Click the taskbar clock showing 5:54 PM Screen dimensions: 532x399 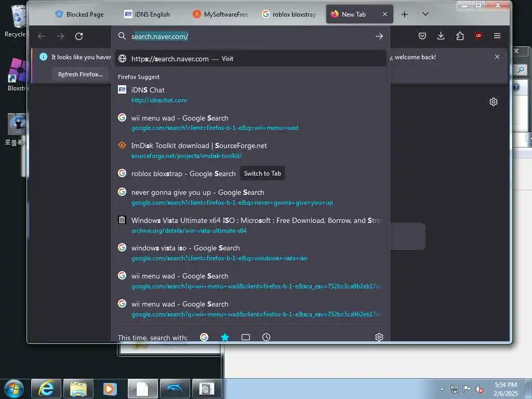506,389
